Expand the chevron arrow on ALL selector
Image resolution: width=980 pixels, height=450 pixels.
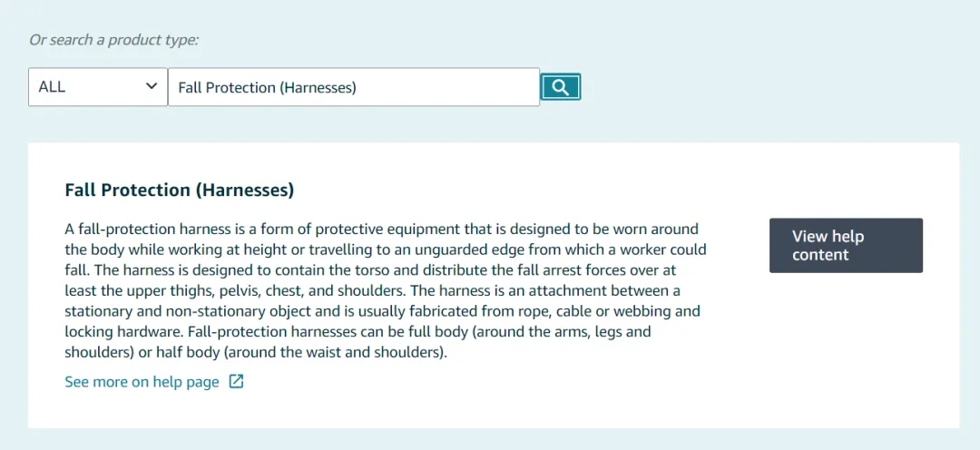(x=151, y=86)
